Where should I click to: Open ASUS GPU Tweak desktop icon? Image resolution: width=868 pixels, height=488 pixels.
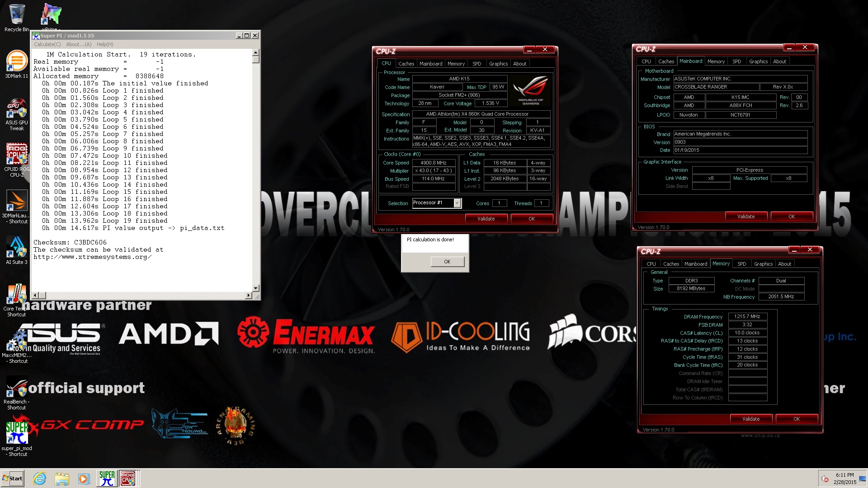click(x=17, y=114)
